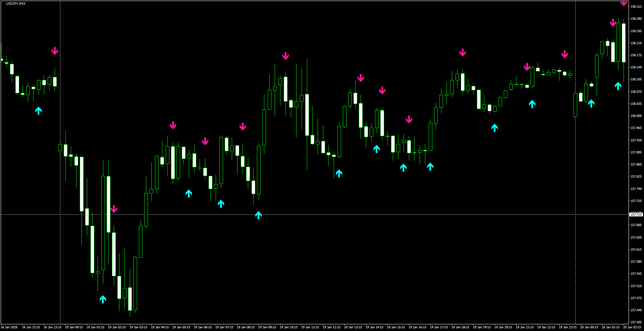The width and height of the screenshot is (644, 331).
Task: Click the cyan buy arrow below the 19 Jan 06:15 candles
Action: pyautogui.click(x=189, y=193)
